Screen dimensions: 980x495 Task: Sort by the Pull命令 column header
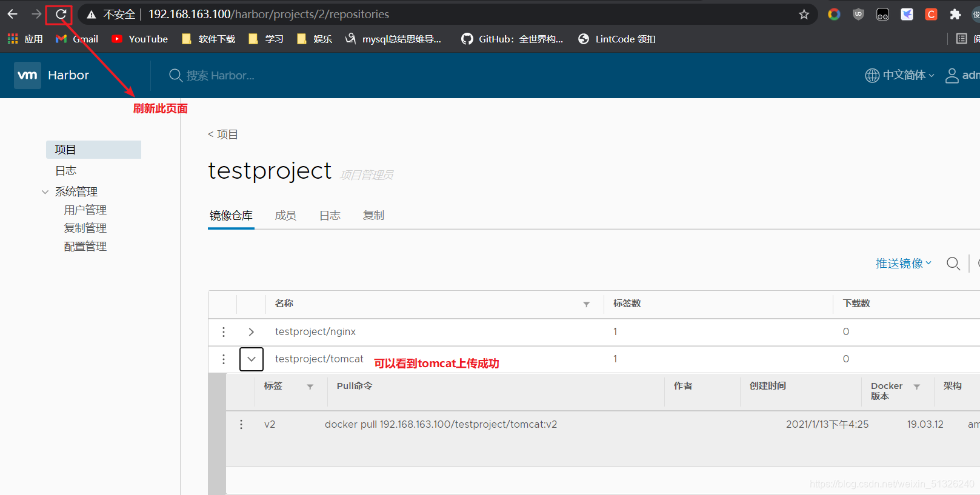click(355, 386)
